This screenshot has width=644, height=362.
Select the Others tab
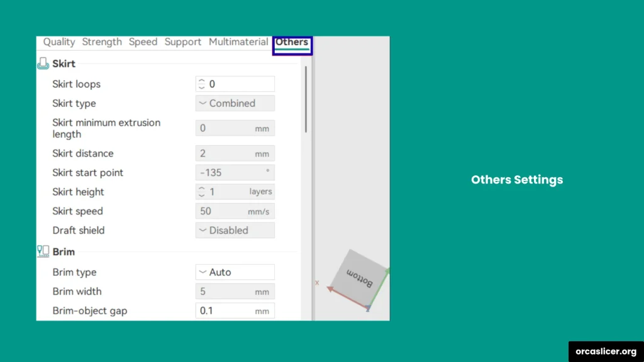pyautogui.click(x=292, y=43)
